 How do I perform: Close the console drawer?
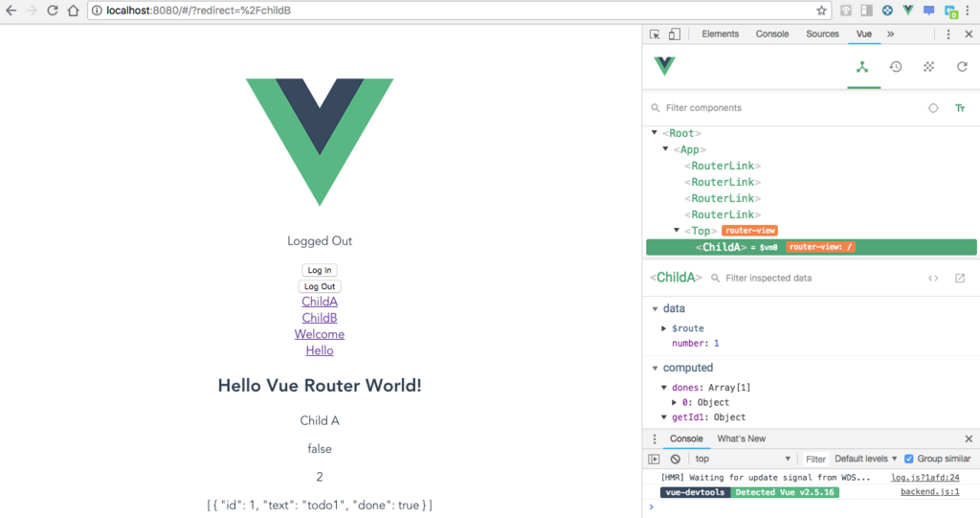click(x=969, y=439)
